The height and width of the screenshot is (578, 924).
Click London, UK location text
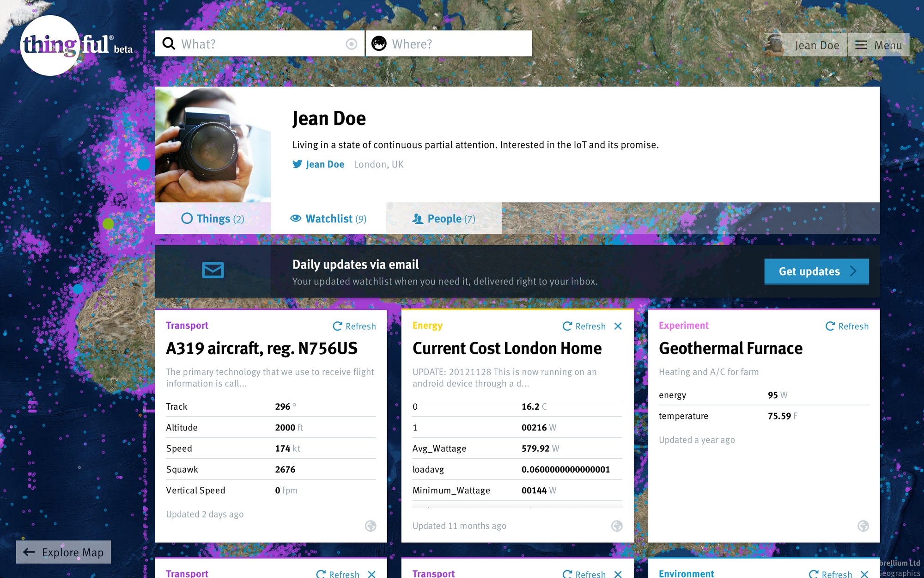coord(378,164)
